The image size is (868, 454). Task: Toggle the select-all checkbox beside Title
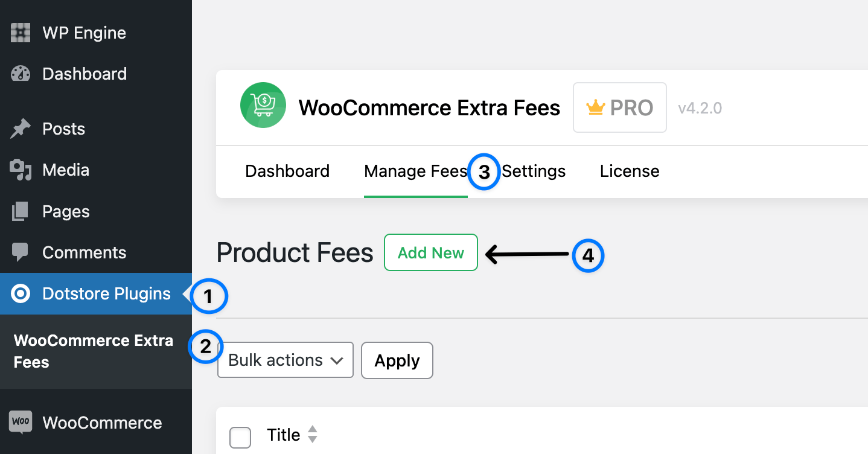pos(240,437)
